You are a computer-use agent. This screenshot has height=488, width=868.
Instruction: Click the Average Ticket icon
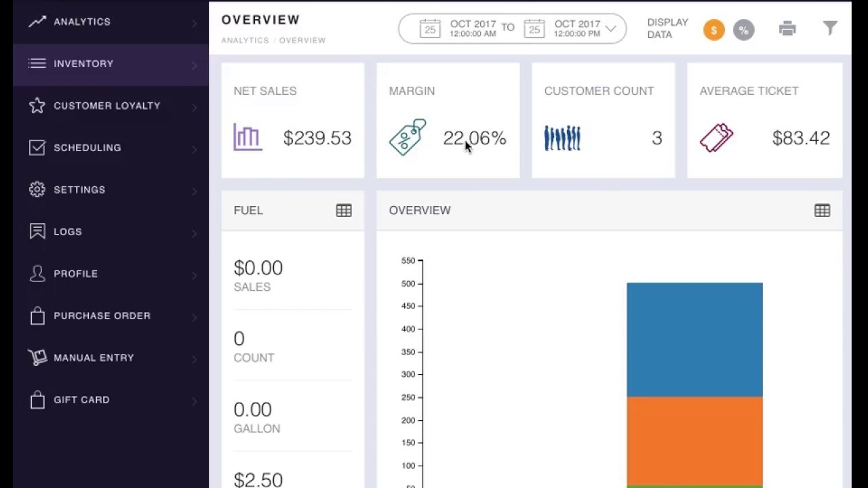click(x=717, y=138)
